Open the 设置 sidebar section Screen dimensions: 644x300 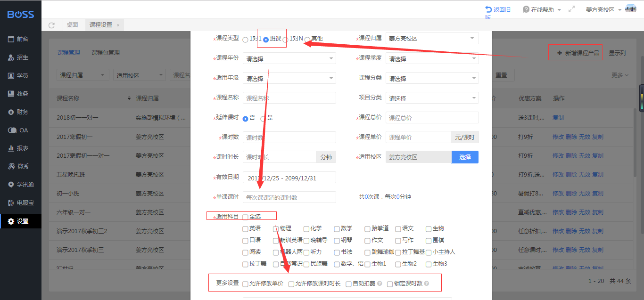[21, 221]
